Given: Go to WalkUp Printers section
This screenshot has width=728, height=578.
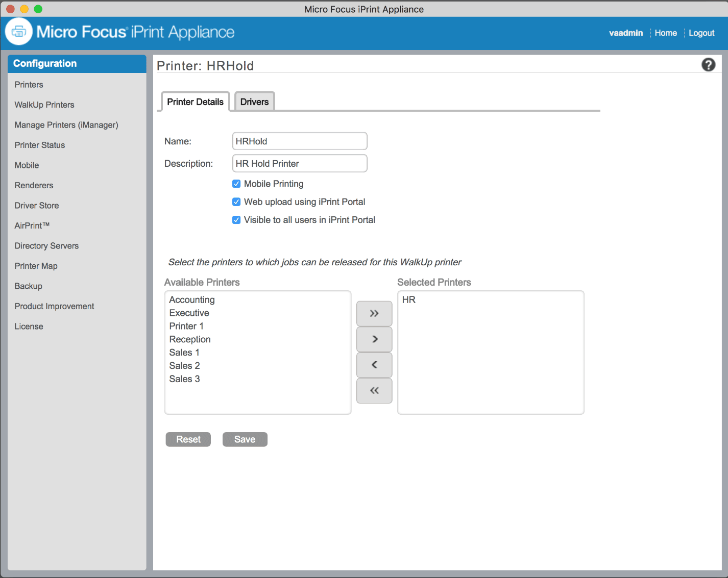Looking at the screenshot, I should pos(44,105).
